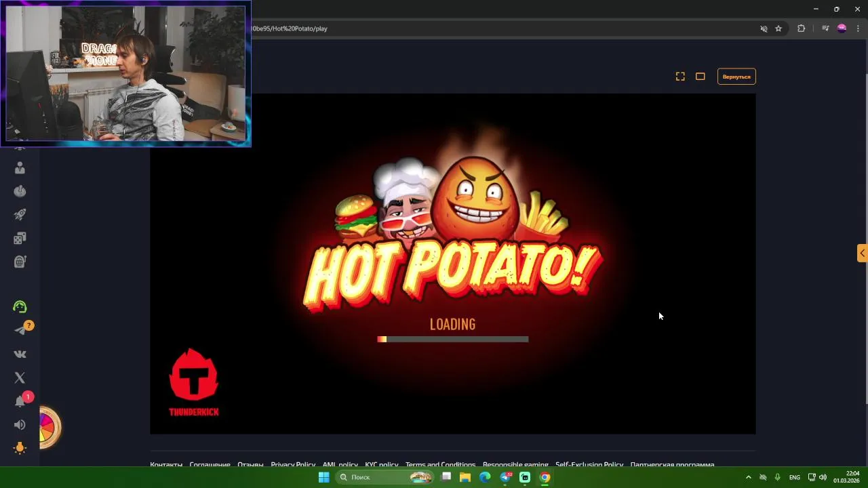Click the game loading progress bar

click(453, 339)
